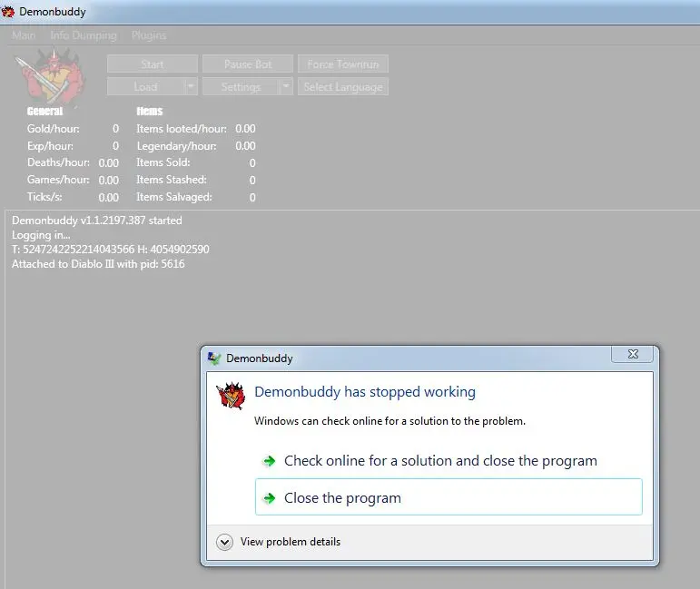Image resolution: width=700 pixels, height=589 pixels.
Task: Click the Start button
Action: tap(153, 64)
